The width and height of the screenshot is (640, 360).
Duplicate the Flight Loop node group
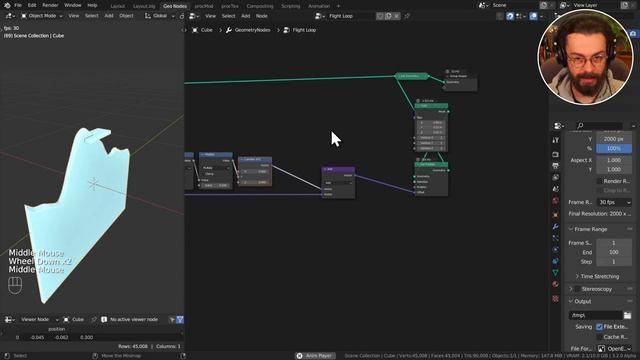389,16
